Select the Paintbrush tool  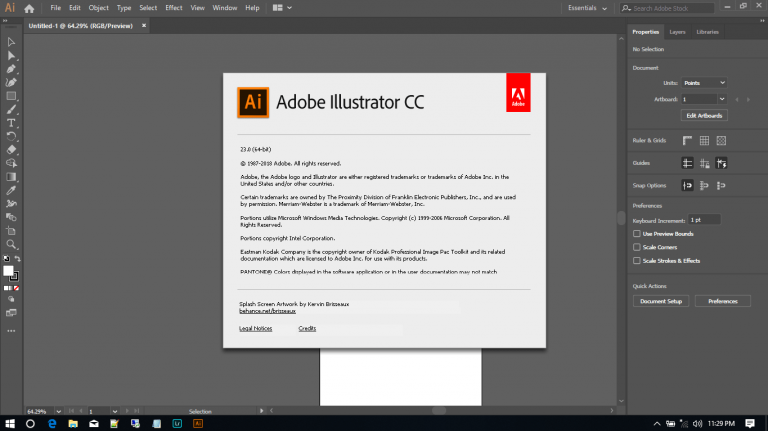pyautogui.click(x=11, y=109)
